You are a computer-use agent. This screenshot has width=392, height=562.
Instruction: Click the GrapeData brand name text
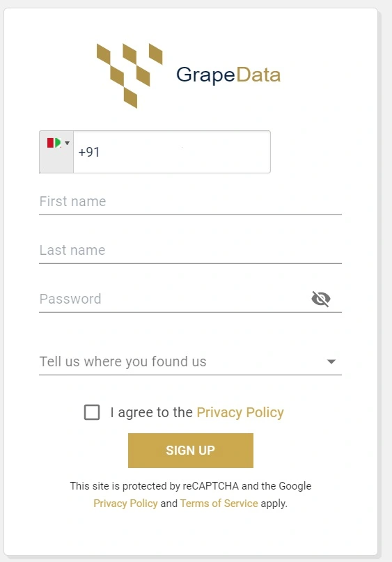(x=228, y=75)
